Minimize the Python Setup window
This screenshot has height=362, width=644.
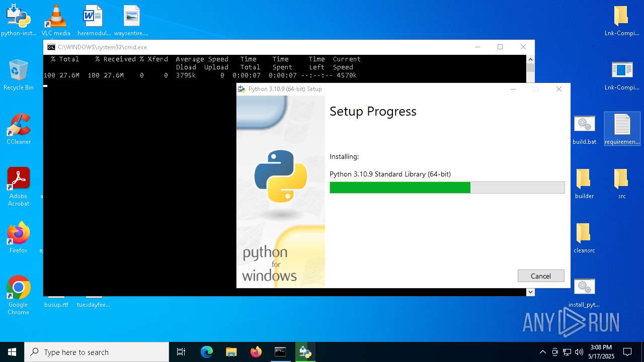click(513, 89)
